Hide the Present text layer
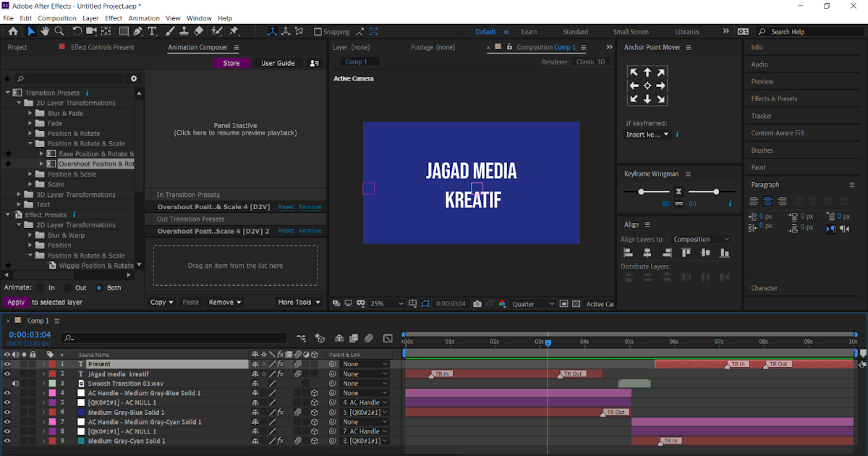 point(7,363)
